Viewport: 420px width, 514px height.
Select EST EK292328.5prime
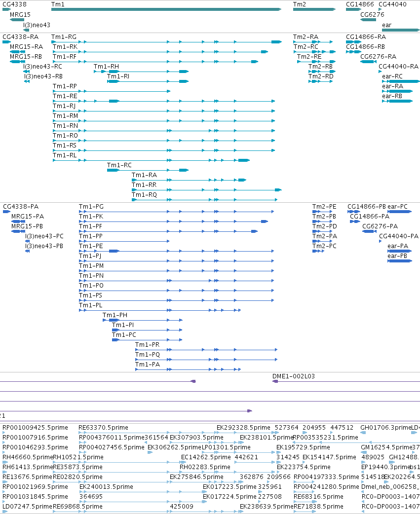coord(243,428)
